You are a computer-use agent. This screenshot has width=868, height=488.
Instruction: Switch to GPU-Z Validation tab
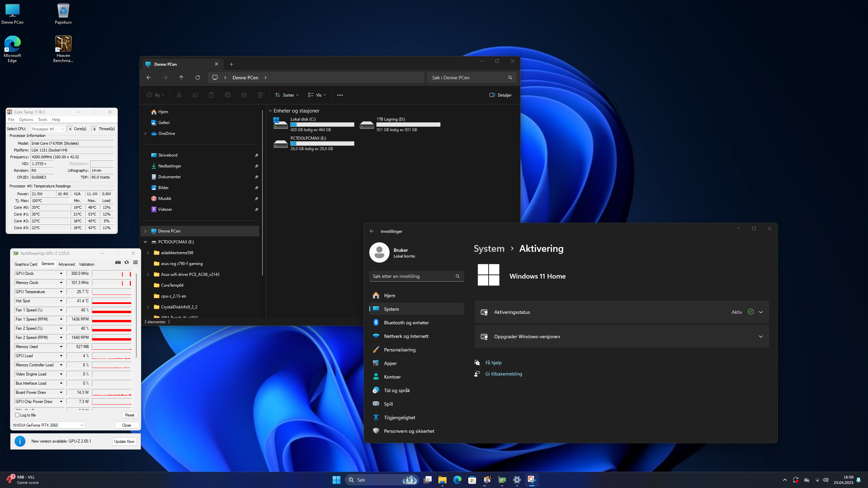[86, 264]
